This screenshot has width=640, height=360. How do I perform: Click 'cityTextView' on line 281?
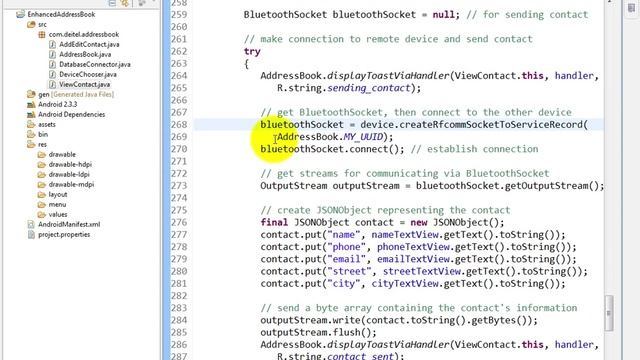pos(404,284)
